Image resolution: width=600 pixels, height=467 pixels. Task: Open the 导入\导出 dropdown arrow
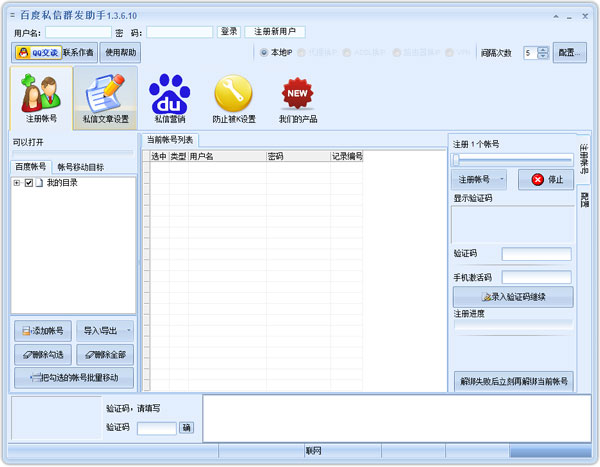click(x=129, y=331)
